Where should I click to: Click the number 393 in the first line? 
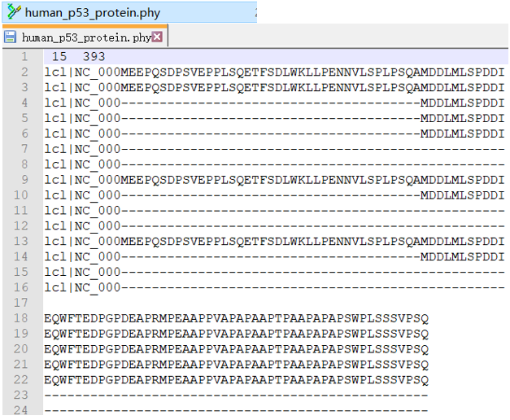94,57
